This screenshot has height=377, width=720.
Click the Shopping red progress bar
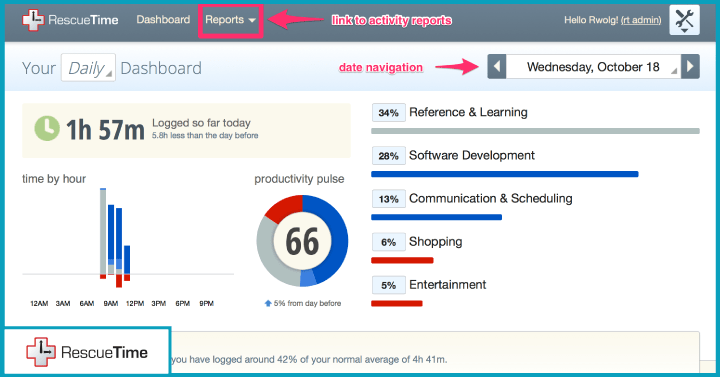[x=402, y=260]
